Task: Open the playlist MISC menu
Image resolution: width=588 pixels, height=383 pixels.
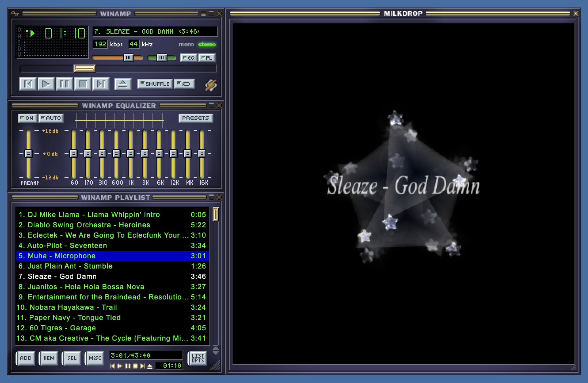Action: point(95,358)
